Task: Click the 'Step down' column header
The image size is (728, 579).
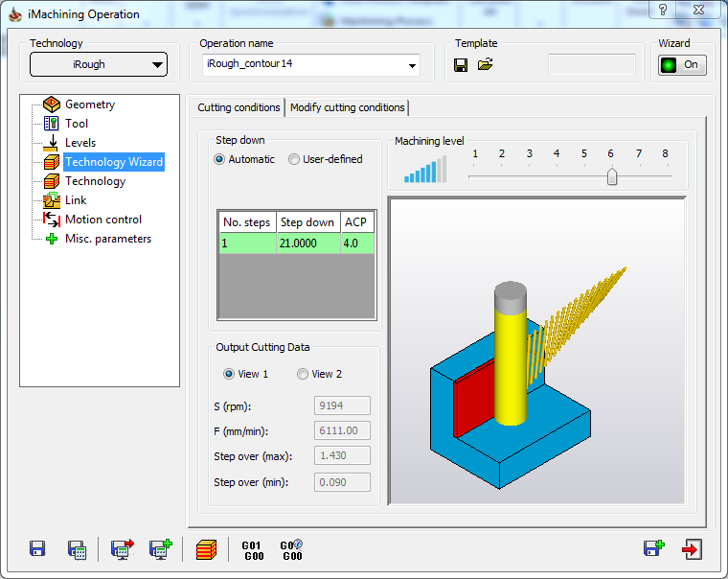Action: [x=308, y=222]
